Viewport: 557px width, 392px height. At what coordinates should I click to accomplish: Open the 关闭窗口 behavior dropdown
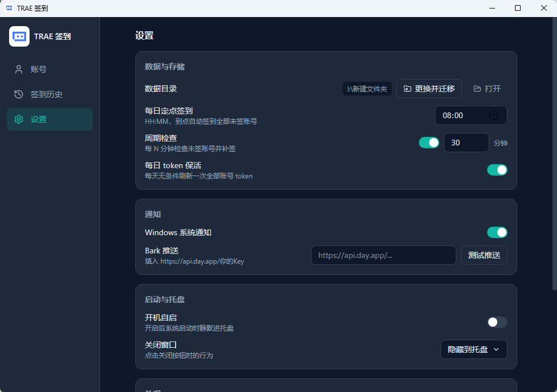coord(474,349)
